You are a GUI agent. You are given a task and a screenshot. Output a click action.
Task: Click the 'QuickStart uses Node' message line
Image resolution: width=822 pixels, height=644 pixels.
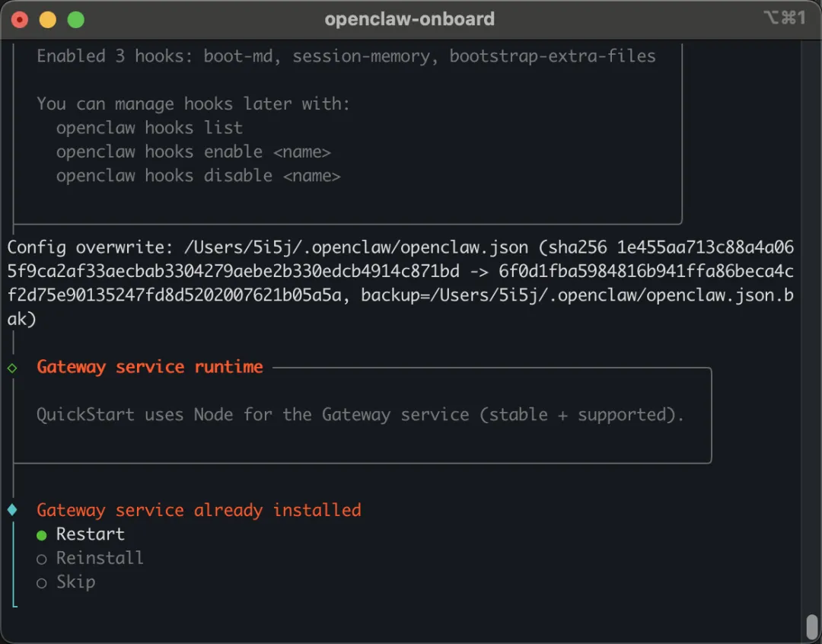point(360,415)
